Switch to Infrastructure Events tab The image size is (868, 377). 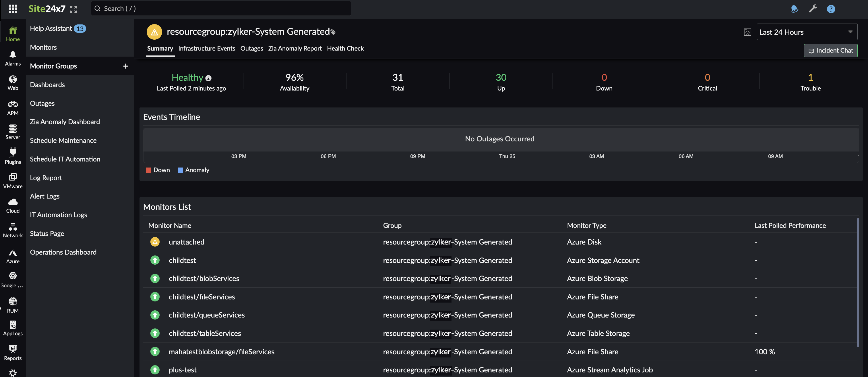point(207,49)
